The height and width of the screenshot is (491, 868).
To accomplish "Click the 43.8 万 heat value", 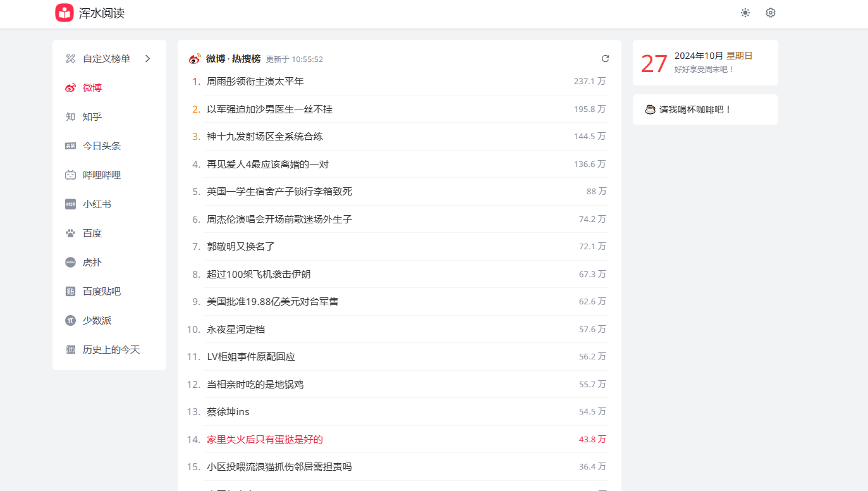I will pyautogui.click(x=592, y=440).
